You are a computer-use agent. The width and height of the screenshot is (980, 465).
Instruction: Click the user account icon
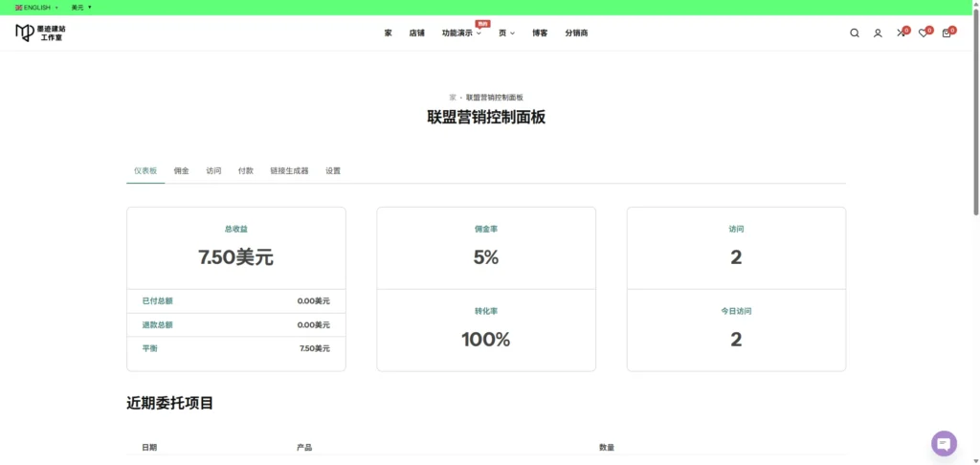(x=878, y=33)
